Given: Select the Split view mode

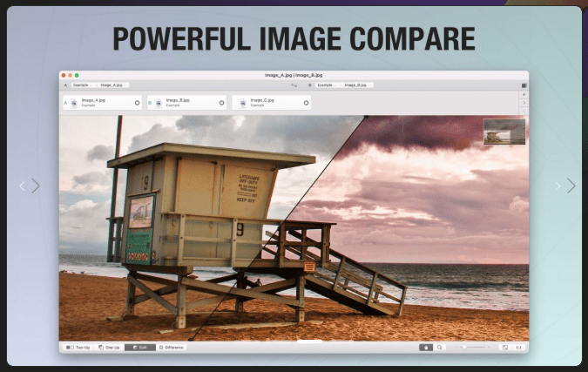Looking at the screenshot, I should pos(140,348).
